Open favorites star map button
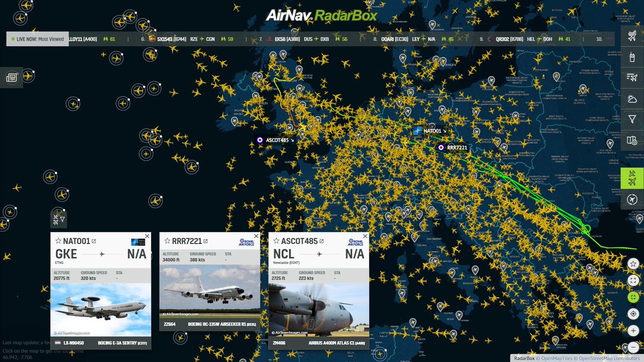Image resolution: width=644 pixels, height=362 pixels. [x=633, y=264]
